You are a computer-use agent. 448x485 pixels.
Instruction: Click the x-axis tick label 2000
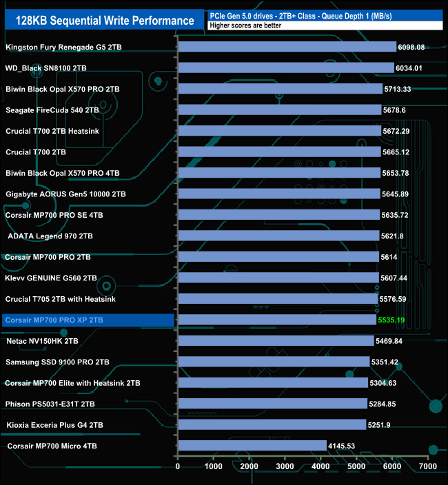(x=249, y=466)
